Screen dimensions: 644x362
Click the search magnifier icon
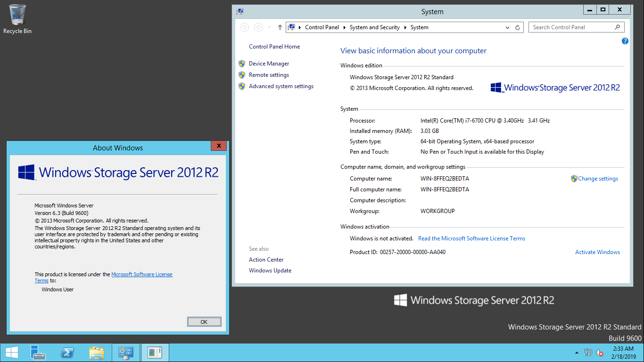pos(617,27)
